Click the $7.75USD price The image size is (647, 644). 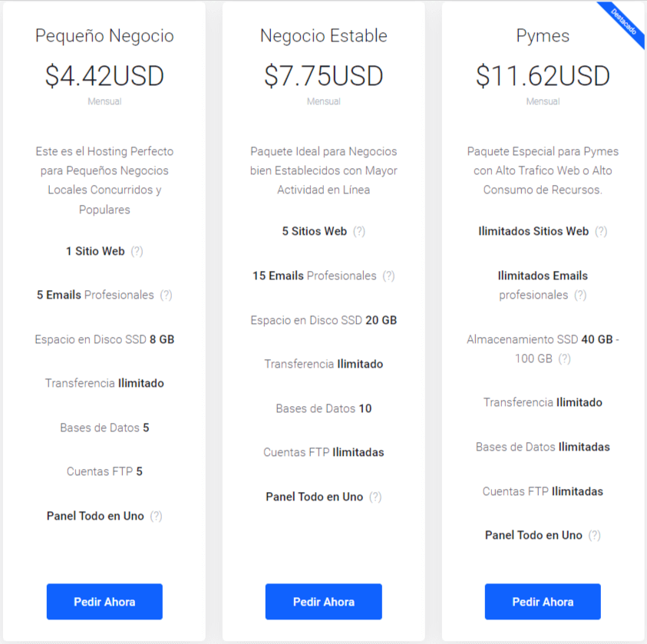(x=323, y=76)
